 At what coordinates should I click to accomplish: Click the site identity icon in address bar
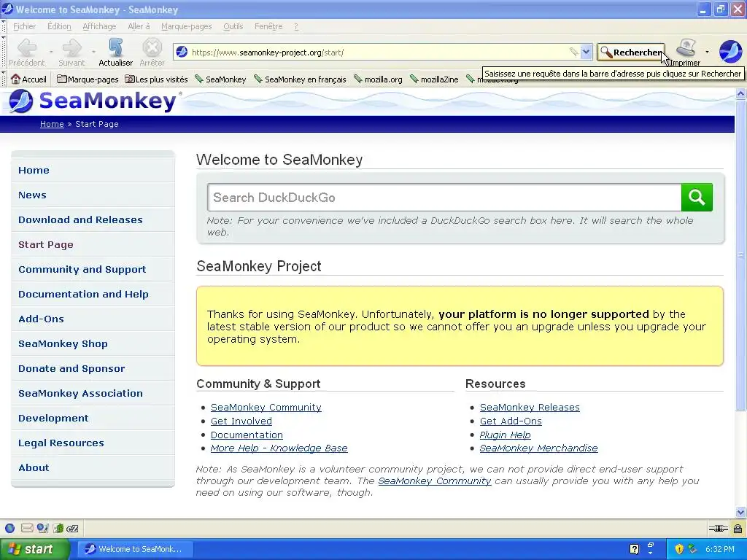click(182, 52)
